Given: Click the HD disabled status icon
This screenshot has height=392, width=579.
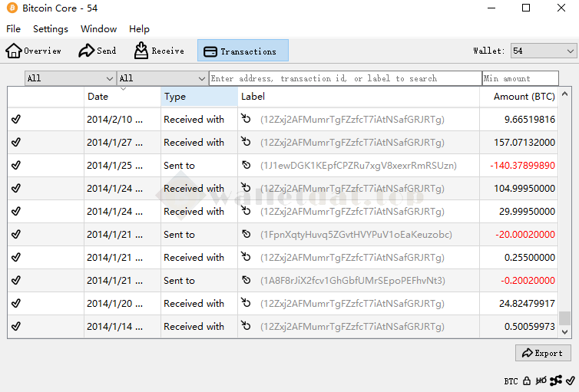Looking at the screenshot, I should tap(541, 380).
